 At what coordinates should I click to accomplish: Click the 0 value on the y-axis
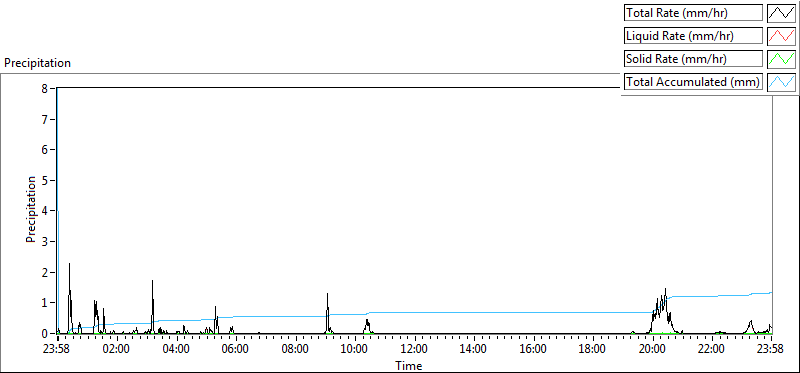(x=44, y=333)
